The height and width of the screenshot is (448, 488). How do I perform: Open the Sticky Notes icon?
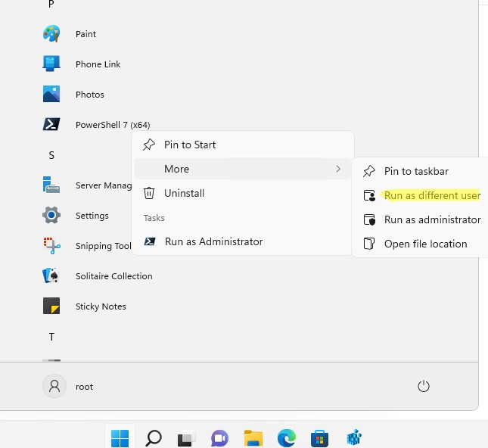(51, 306)
